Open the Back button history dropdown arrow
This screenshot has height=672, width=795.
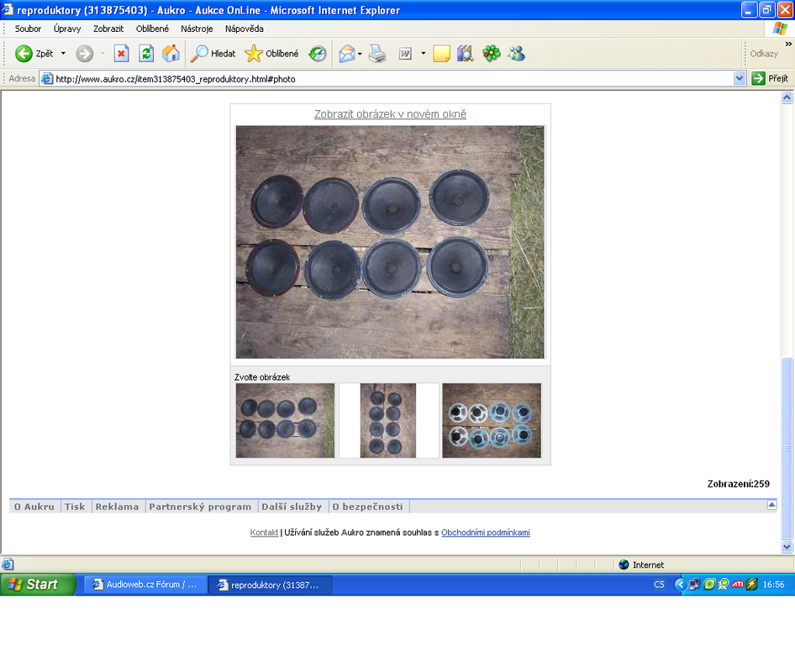coord(63,53)
